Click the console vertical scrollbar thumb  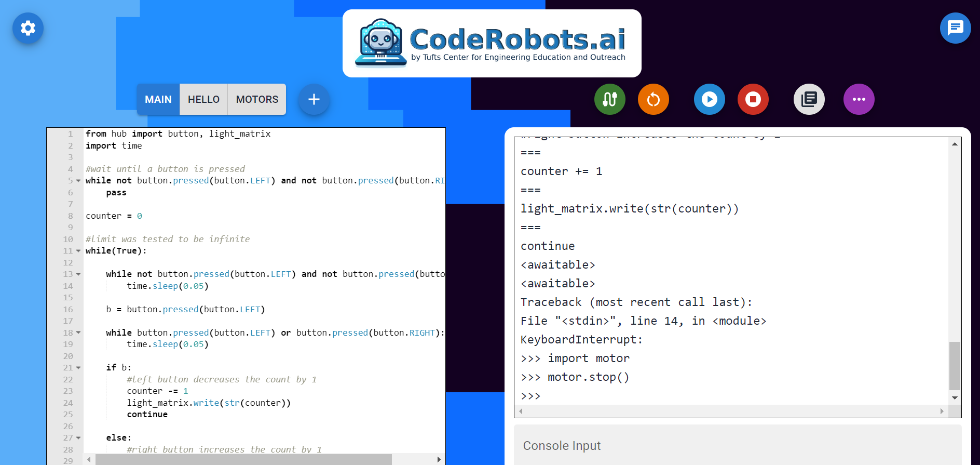point(955,366)
